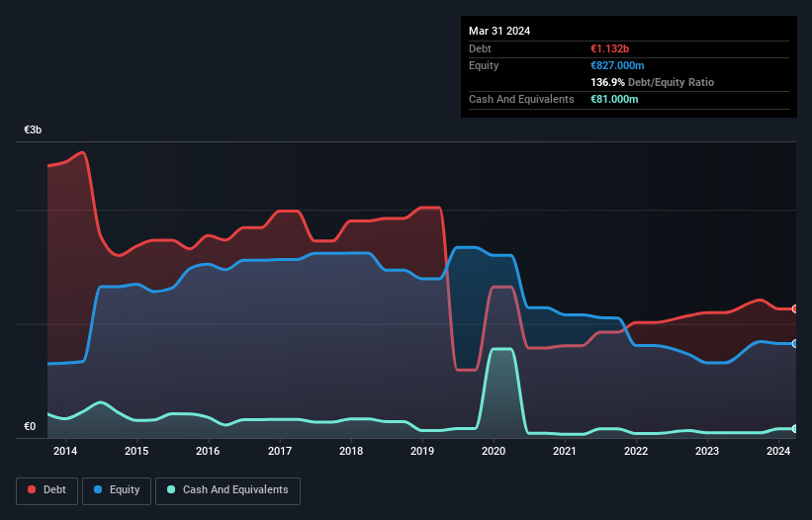Toggle Cash And Equivalents legend button
812x520 pixels.
(227, 490)
